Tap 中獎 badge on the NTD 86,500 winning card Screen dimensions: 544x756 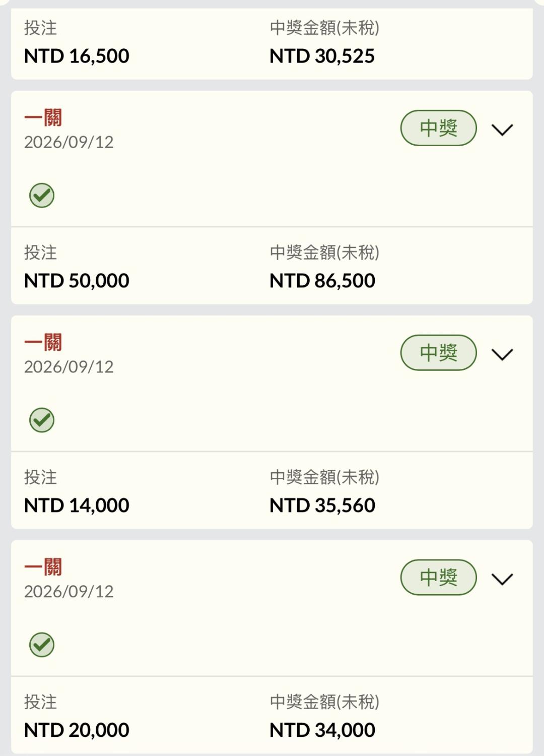point(439,128)
